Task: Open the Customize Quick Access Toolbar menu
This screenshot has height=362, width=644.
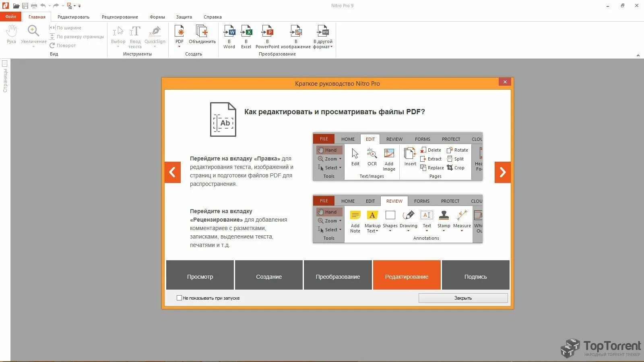Action: (79, 6)
